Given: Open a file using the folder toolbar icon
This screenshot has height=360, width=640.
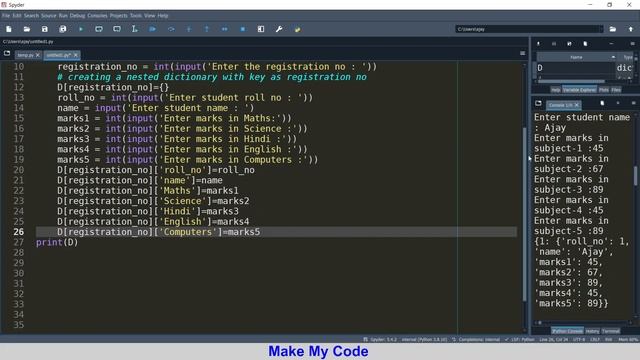Looking at the screenshot, I should click(x=27, y=29).
